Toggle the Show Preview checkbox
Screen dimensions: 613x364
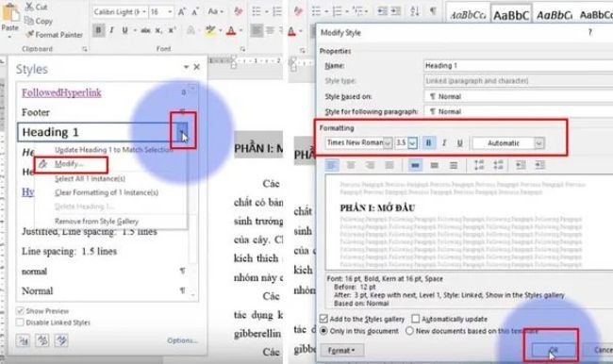click(20, 311)
